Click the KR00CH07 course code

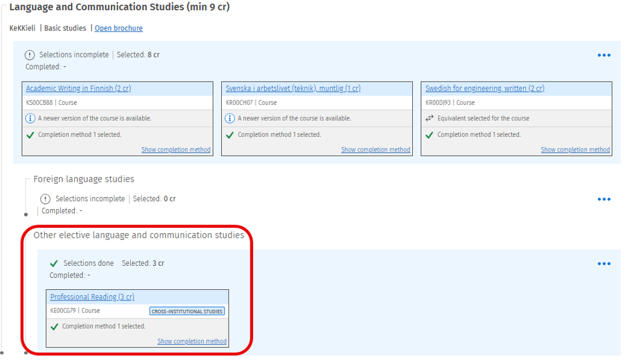click(239, 102)
